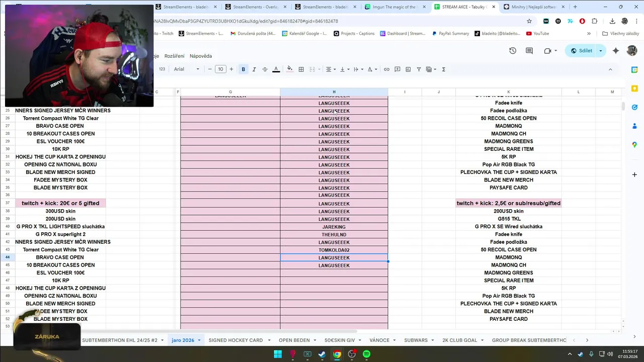Screen dimensions: 644x362
Task: Insert chart icon
Action: pyautogui.click(x=408, y=69)
